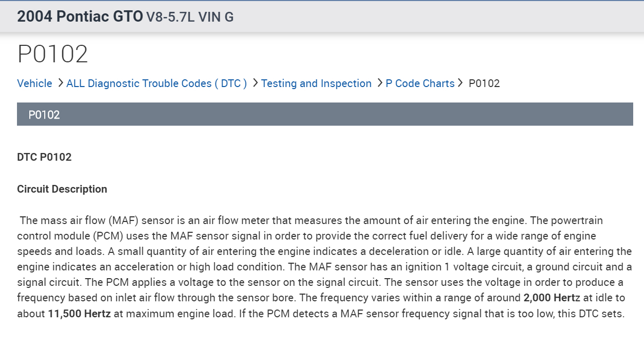Viewport: 644px width, 342px height.
Task: Click the bold 11,500 Hertz value
Action: point(79,313)
